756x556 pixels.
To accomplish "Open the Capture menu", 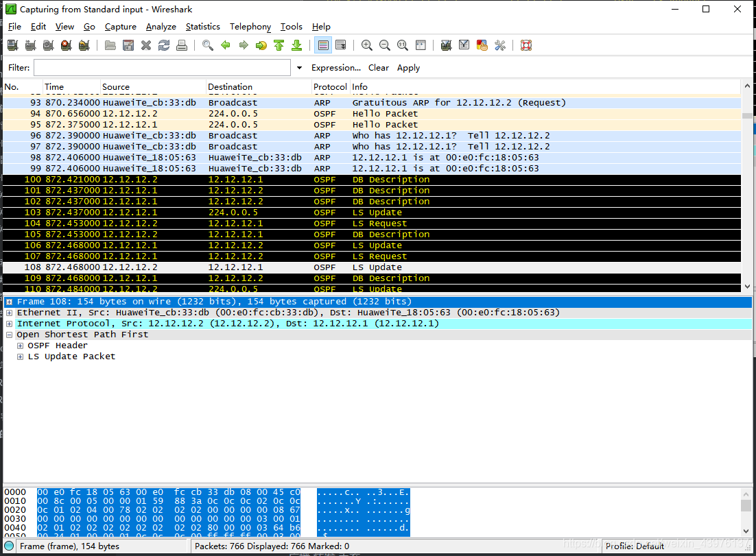I will tap(121, 27).
